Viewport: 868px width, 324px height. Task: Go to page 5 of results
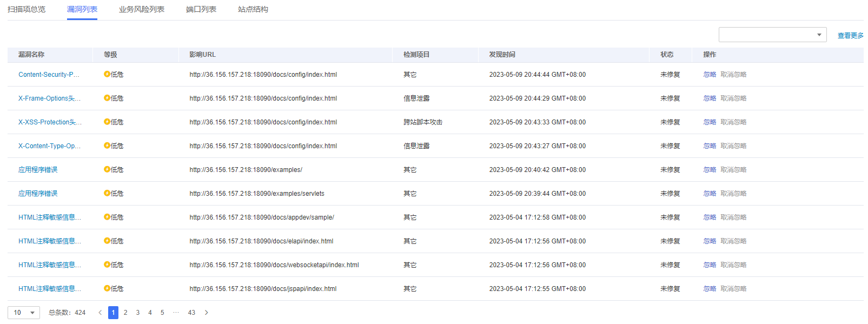pos(162,313)
